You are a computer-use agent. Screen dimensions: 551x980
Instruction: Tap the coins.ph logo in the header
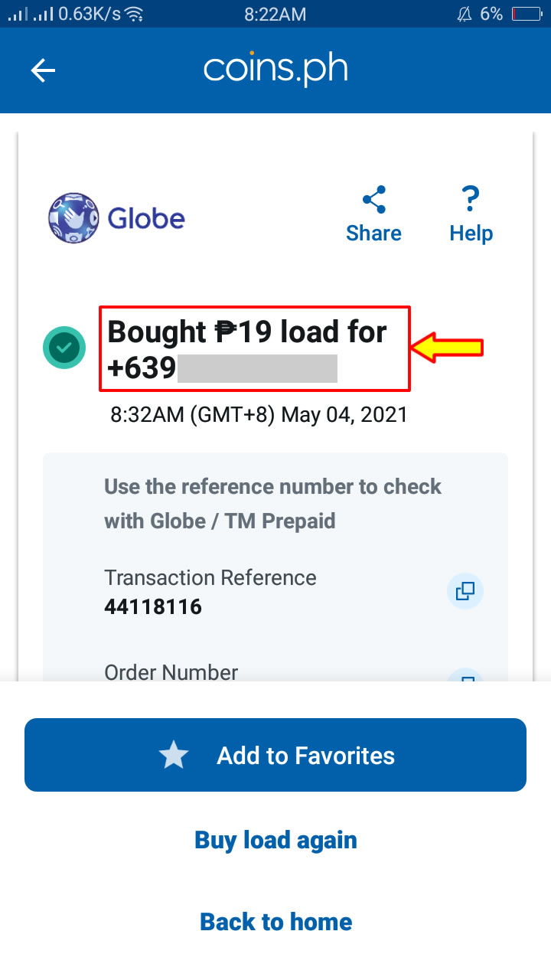(x=275, y=69)
